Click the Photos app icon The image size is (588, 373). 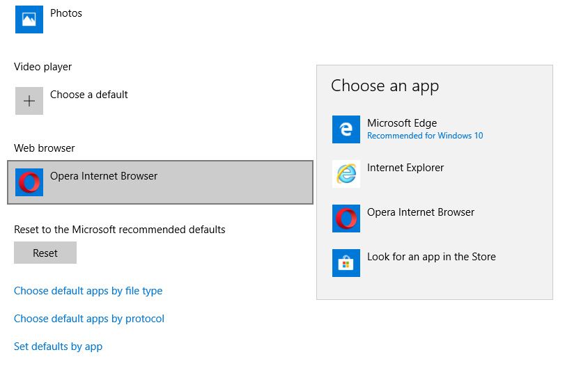(29, 19)
